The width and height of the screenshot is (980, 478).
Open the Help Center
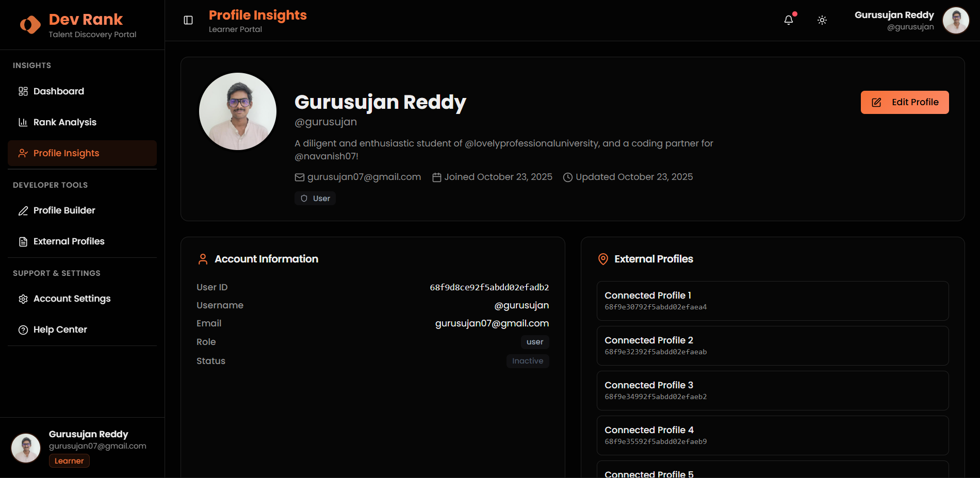point(82,329)
